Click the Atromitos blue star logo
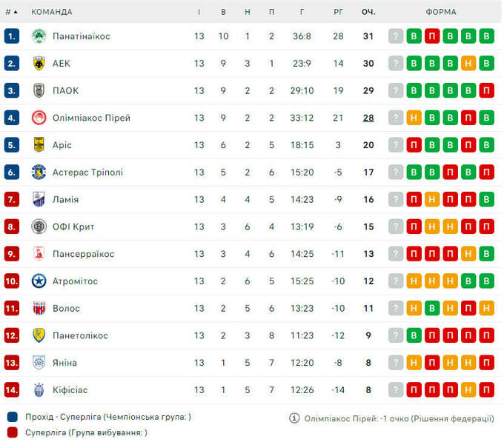The height and width of the screenshot is (442, 504). click(39, 281)
